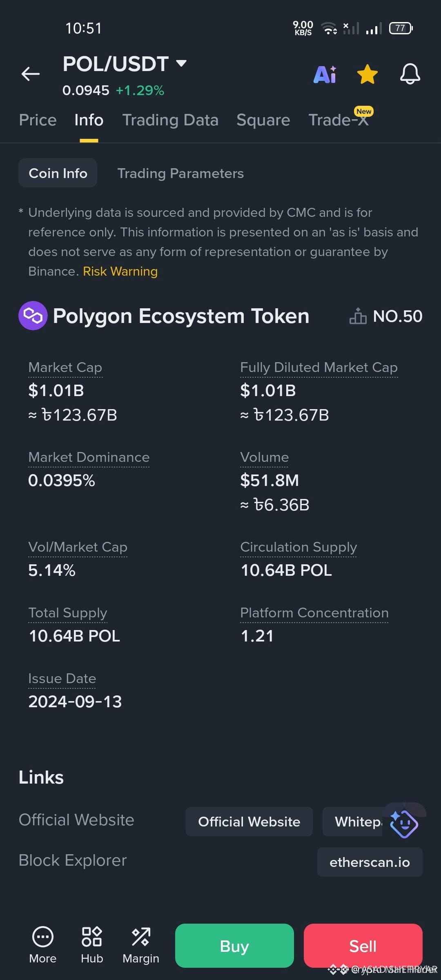
Task: Open the Margin trading icon
Action: (x=141, y=937)
